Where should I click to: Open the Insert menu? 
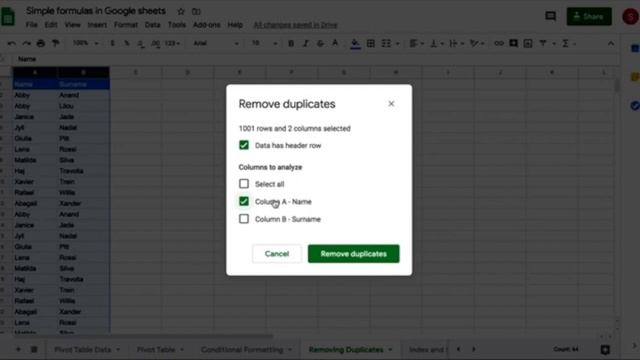[x=97, y=25]
